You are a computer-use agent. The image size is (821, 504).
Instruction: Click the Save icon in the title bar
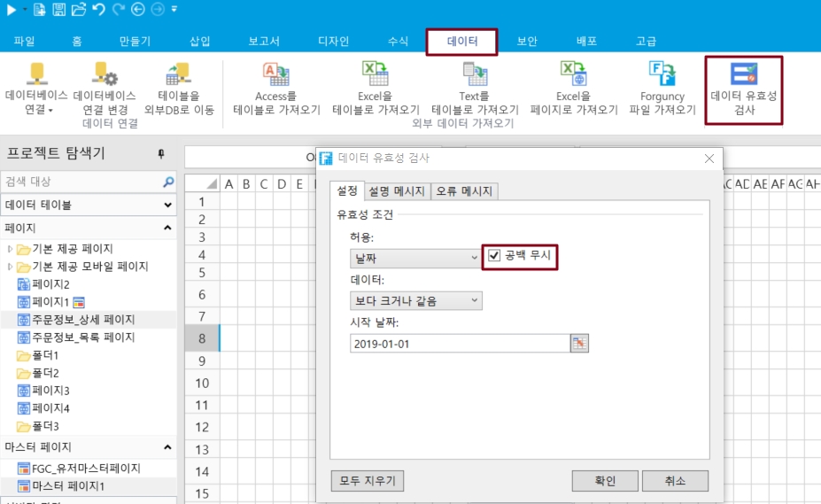(58, 10)
